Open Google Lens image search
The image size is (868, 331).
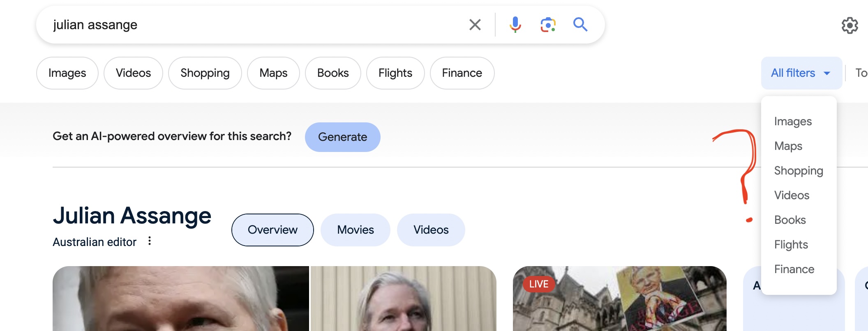548,25
